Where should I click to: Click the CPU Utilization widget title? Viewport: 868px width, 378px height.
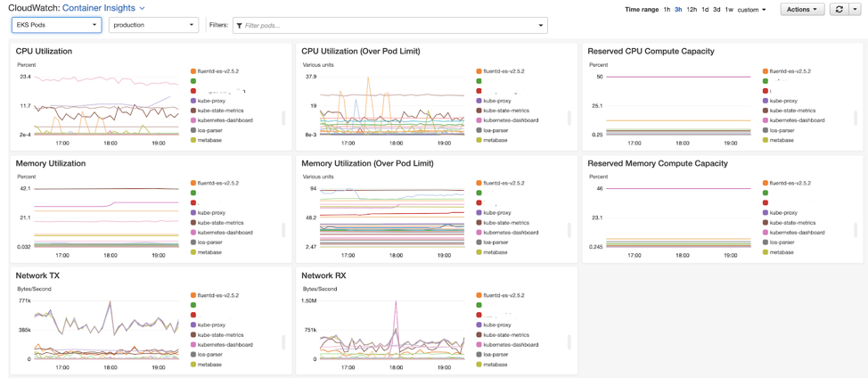pos(44,52)
